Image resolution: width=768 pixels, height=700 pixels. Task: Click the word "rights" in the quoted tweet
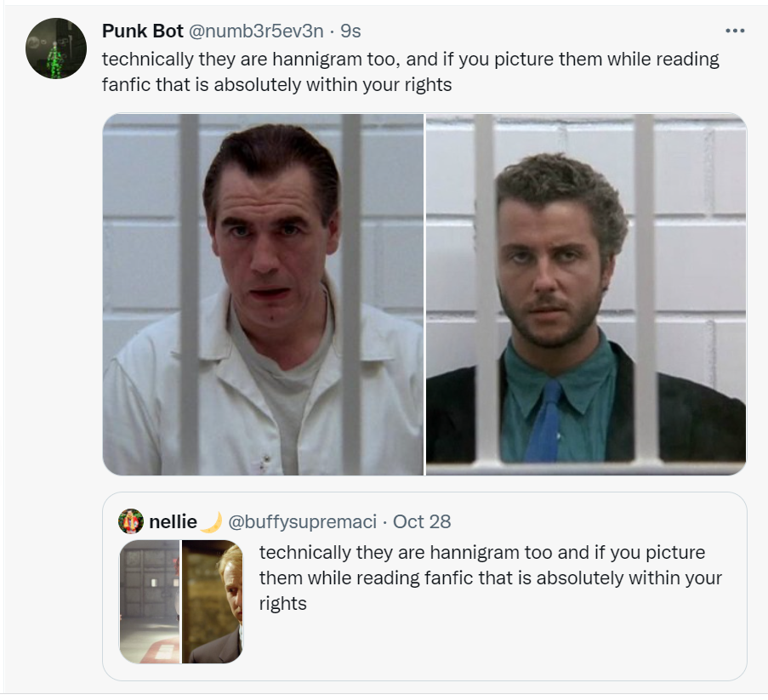pos(282,604)
